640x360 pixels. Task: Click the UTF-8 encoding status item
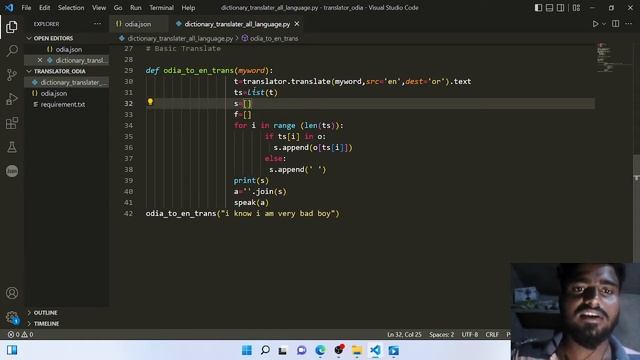469,334
